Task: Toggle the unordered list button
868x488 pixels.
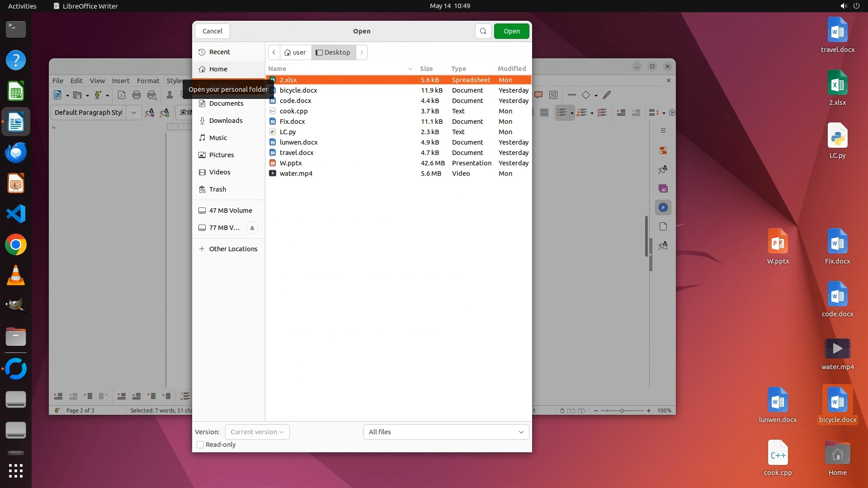Action: click(561, 113)
